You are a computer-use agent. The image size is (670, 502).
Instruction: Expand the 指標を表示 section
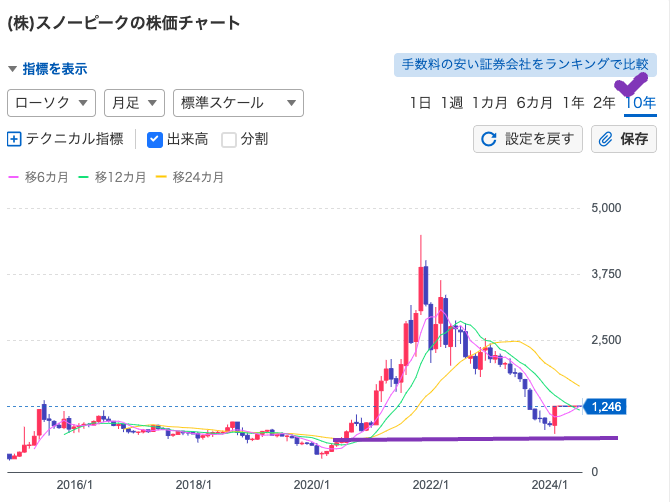point(48,69)
